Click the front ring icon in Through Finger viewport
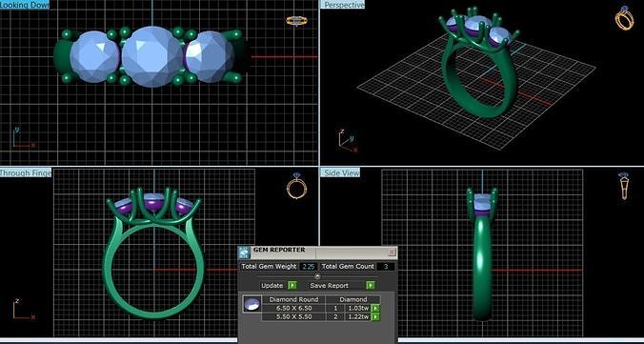 pos(296,186)
